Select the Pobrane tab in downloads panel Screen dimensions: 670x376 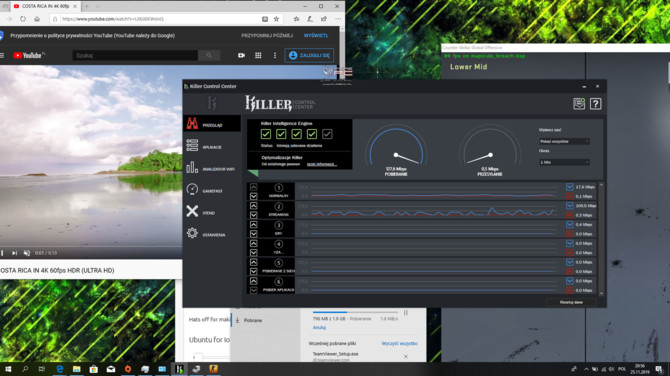[x=266, y=320]
